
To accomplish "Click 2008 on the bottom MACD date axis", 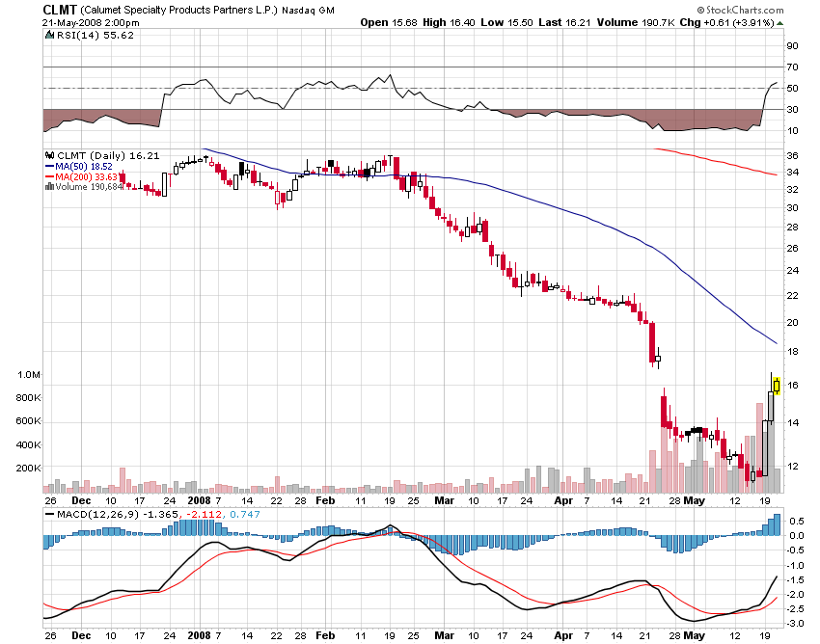I will click(200, 635).
